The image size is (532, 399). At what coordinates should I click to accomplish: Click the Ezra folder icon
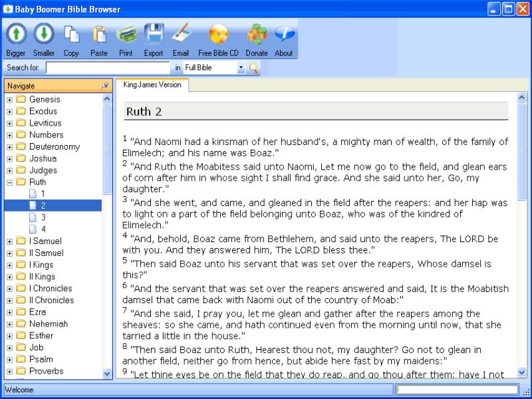(x=21, y=312)
